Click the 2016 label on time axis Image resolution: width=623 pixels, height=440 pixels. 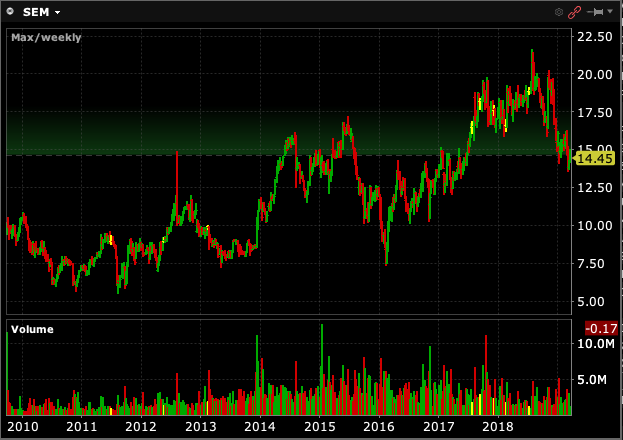pos(379,427)
